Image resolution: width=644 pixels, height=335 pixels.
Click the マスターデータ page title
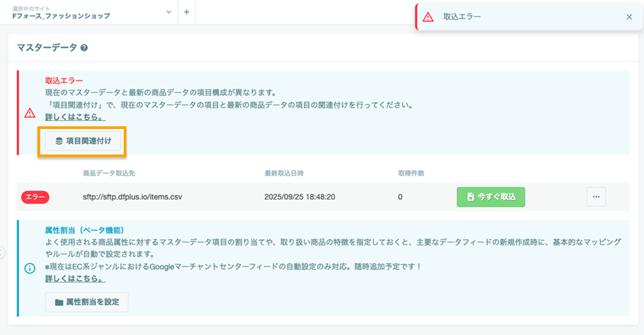point(47,48)
